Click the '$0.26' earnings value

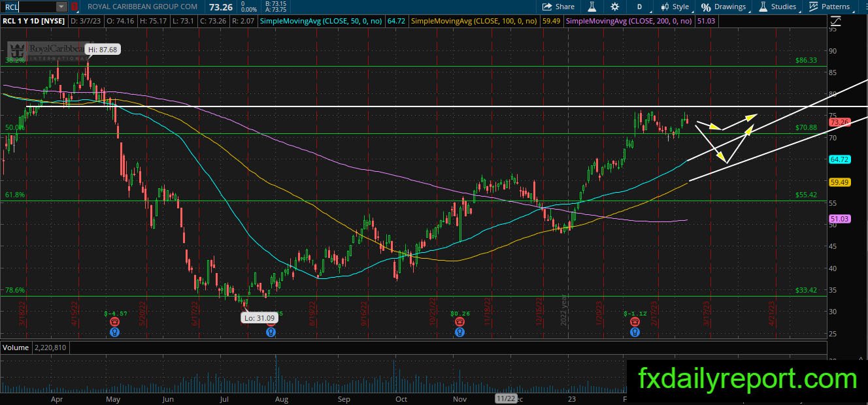(461, 314)
